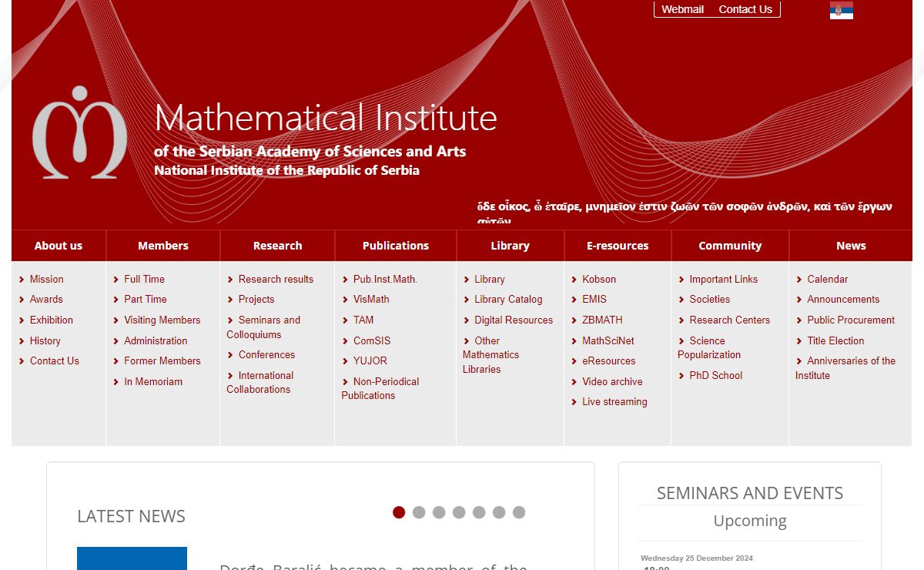The width and height of the screenshot is (924, 570).
Task: View Part Time members
Action: pos(145,299)
